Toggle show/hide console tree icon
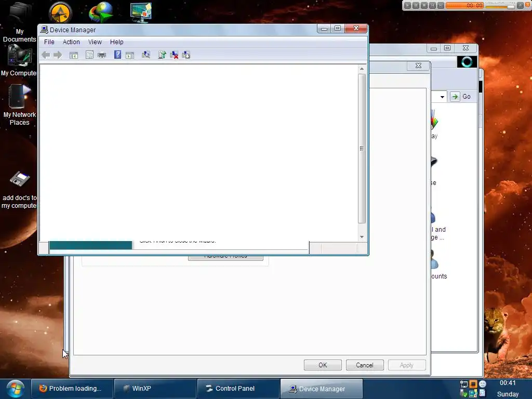Image resolution: width=532 pixels, height=399 pixels. click(74, 55)
